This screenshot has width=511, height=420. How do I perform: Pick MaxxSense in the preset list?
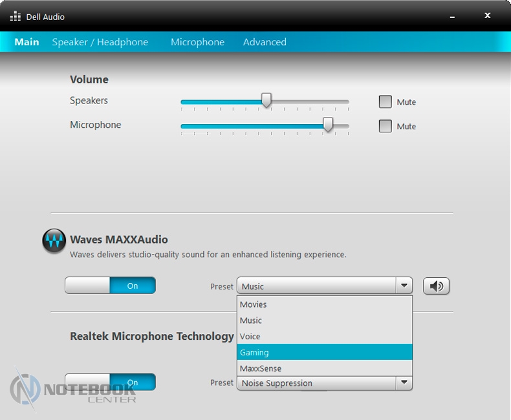pos(324,368)
